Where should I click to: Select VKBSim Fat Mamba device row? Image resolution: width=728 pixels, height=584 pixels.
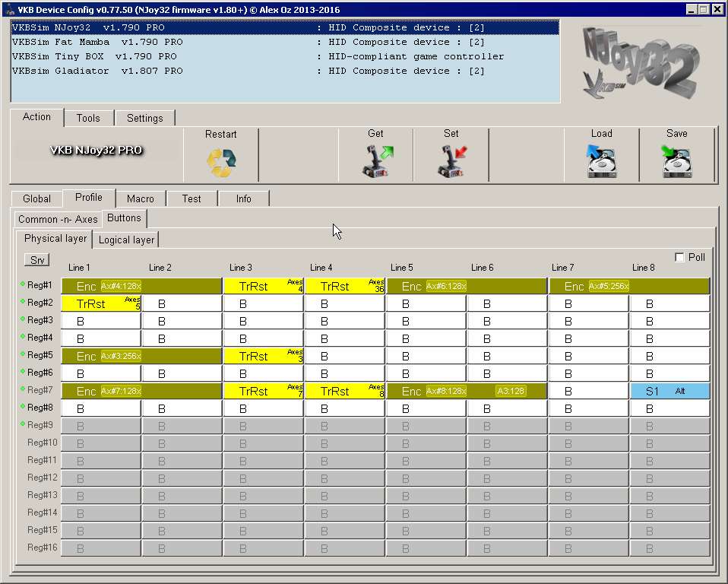click(285, 42)
